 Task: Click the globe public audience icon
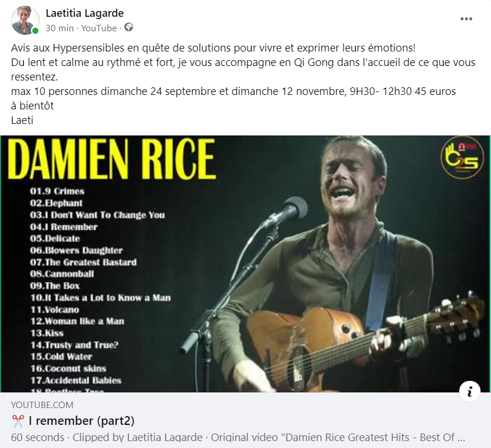pos(129,27)
